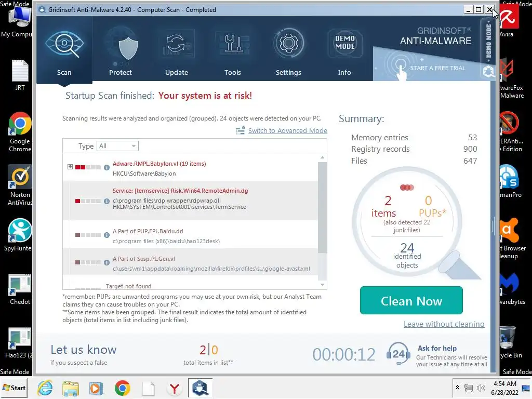Show info for Susp.PL.Gen.vl entry
The image size is (532, 399).
(107, 262)
